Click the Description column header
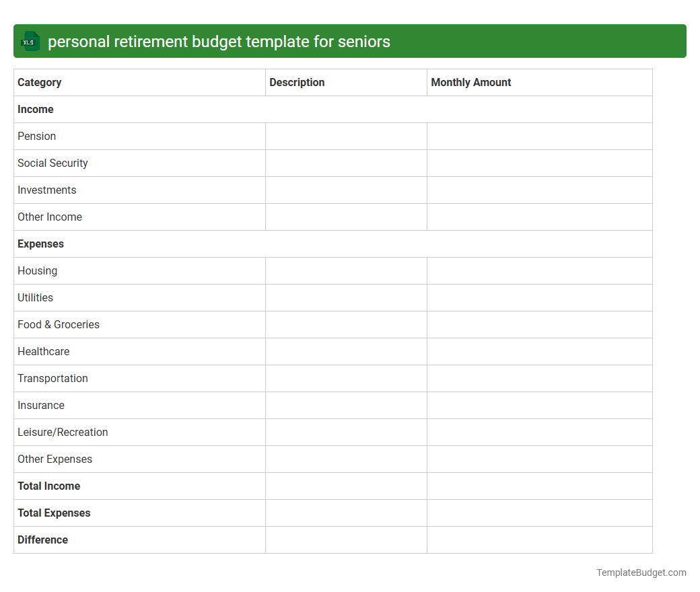This screenshot has height=592, width=700. (x=297, y=82)
